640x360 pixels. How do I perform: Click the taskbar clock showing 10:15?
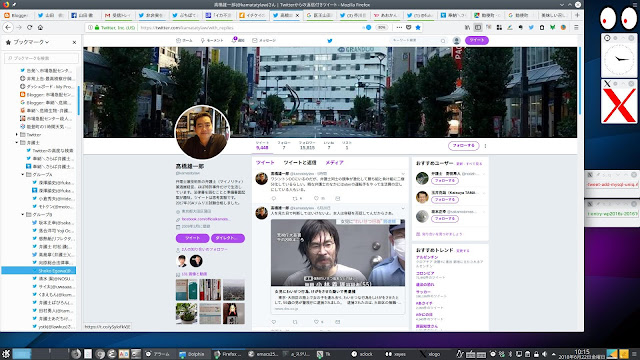[x=582, y=354]
